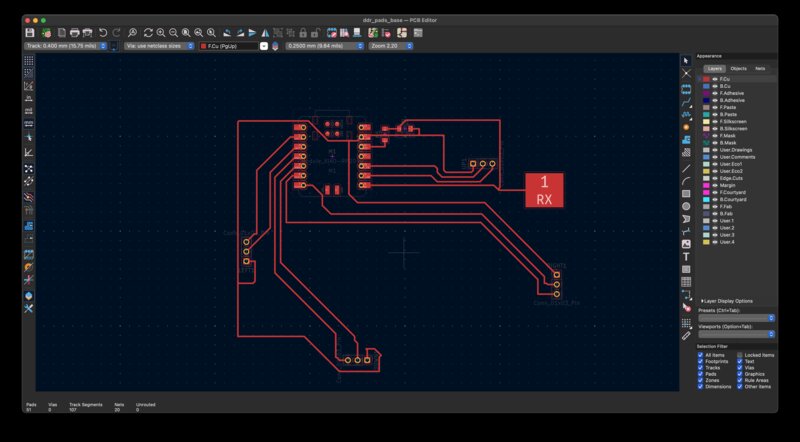Enable the Locked Items filter checkbox

click(x=740, y=355)
